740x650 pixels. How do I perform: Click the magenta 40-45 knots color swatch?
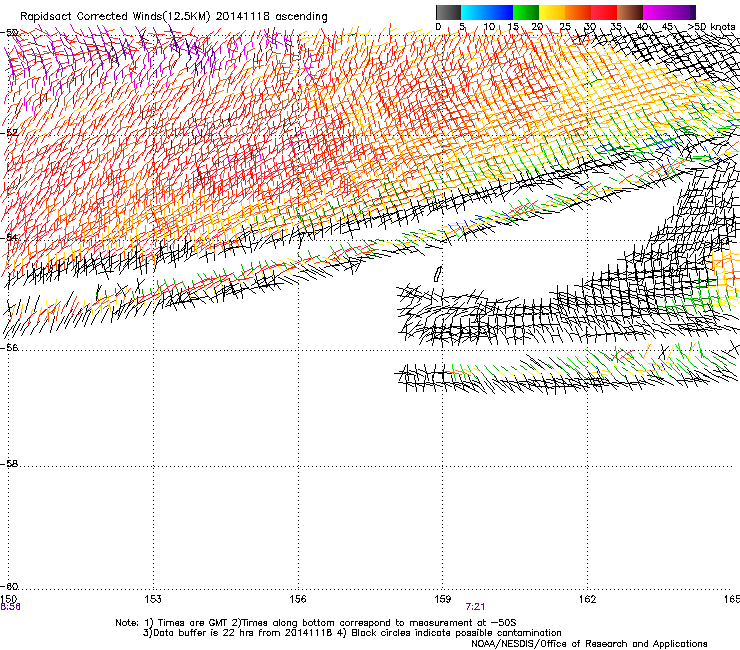pyautogui.click(x=656, y=12)
